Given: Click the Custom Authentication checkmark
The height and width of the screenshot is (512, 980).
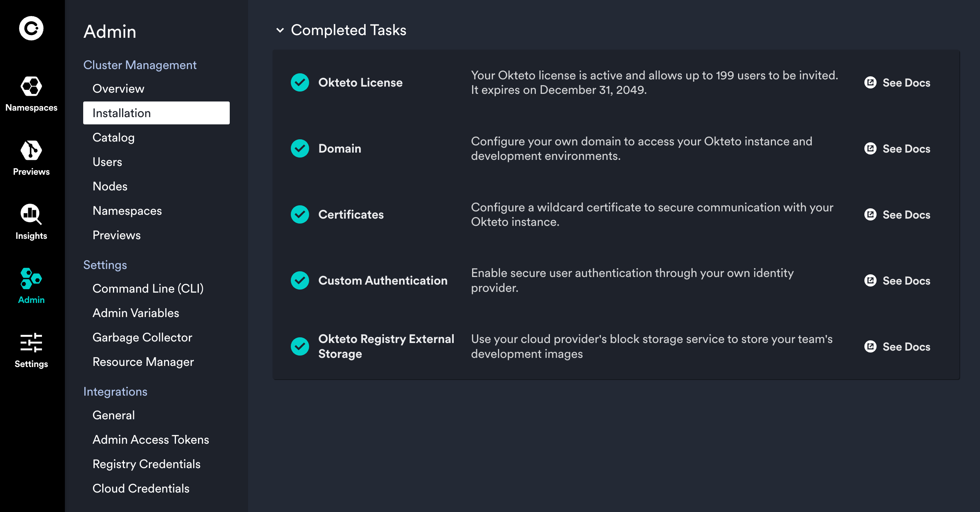Looking at the screenshot, I should click(300, 280).
